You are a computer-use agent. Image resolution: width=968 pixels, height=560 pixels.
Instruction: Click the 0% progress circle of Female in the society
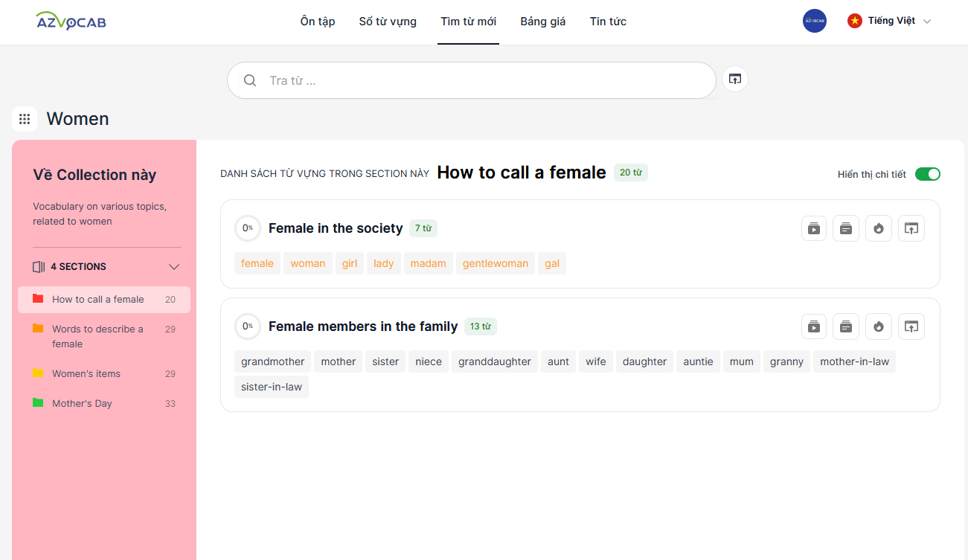(x=247, y=228)
